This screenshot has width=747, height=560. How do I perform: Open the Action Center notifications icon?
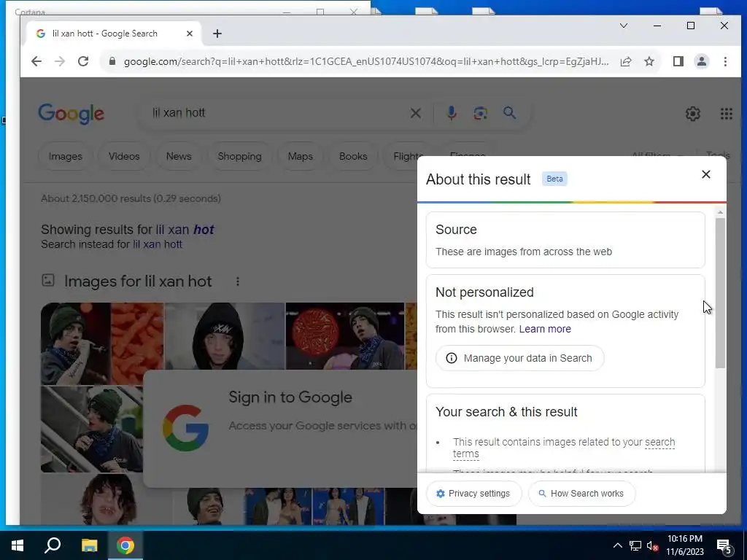pos(724,546)
